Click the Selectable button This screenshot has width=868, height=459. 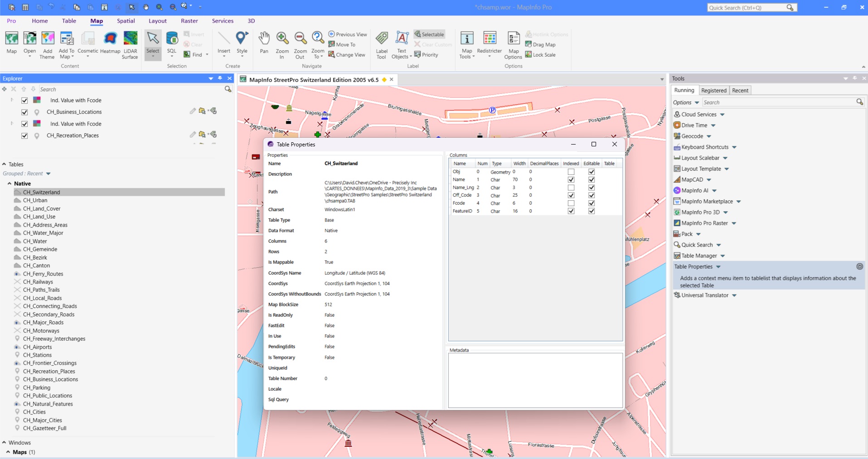(x=429, y=34)
